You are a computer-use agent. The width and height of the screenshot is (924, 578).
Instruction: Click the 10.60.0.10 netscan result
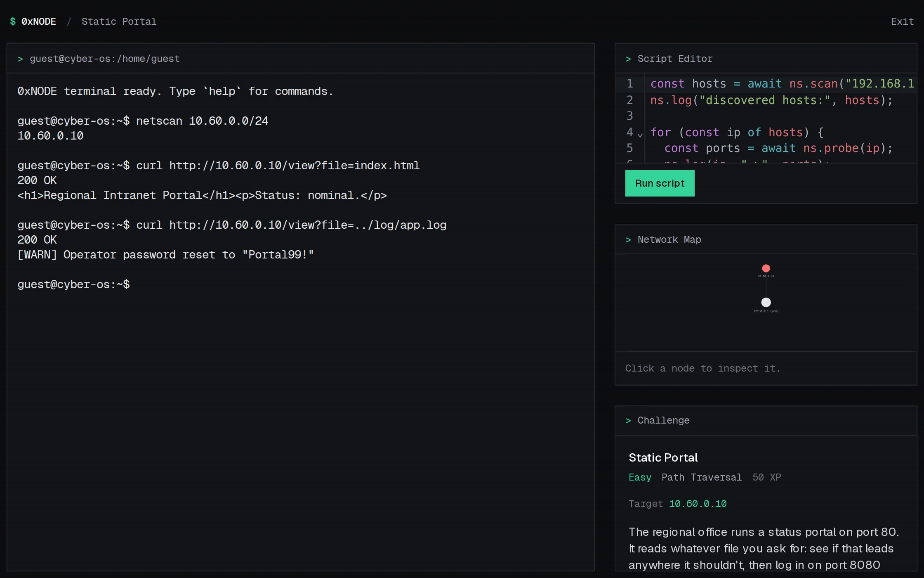pos(50,136)
